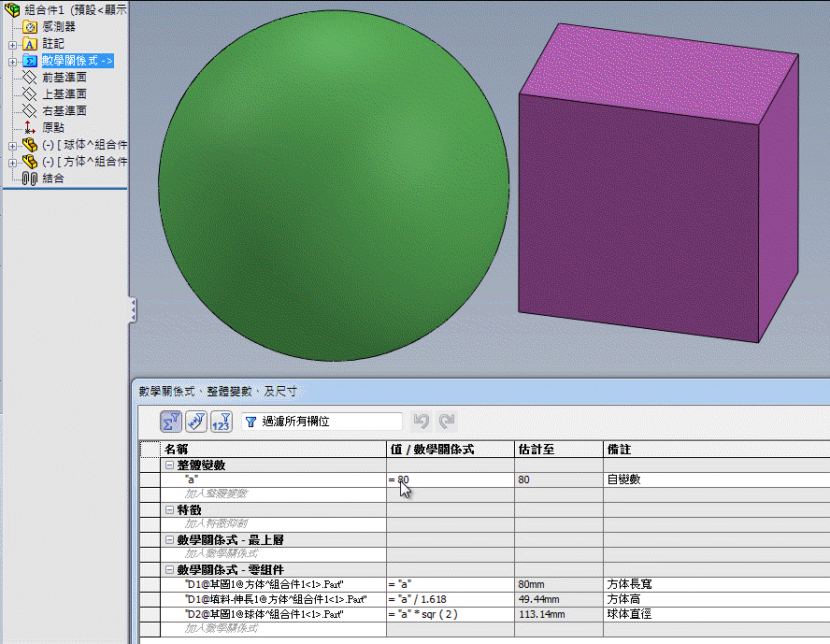The height and width of the screenshot is (644, 830).
Task: Click the 數學關係式 sigma folder icon
Action: click(x=30, y=61)
